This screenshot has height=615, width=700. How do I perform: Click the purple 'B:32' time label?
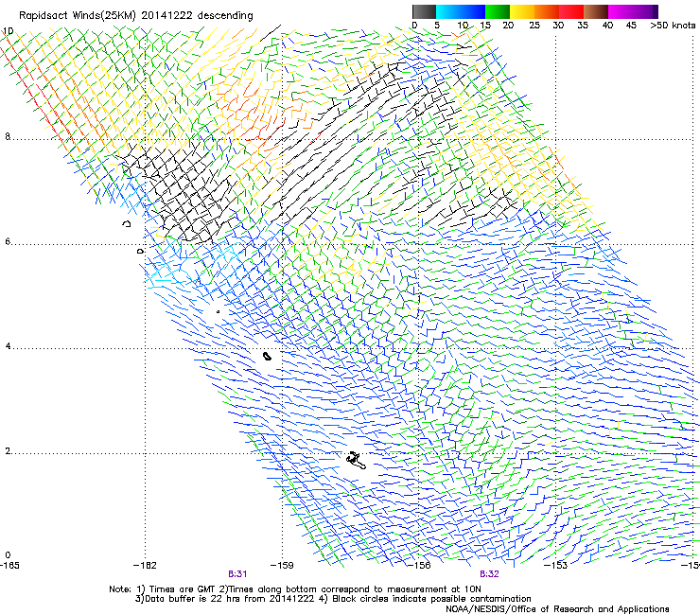click(489, 574)
